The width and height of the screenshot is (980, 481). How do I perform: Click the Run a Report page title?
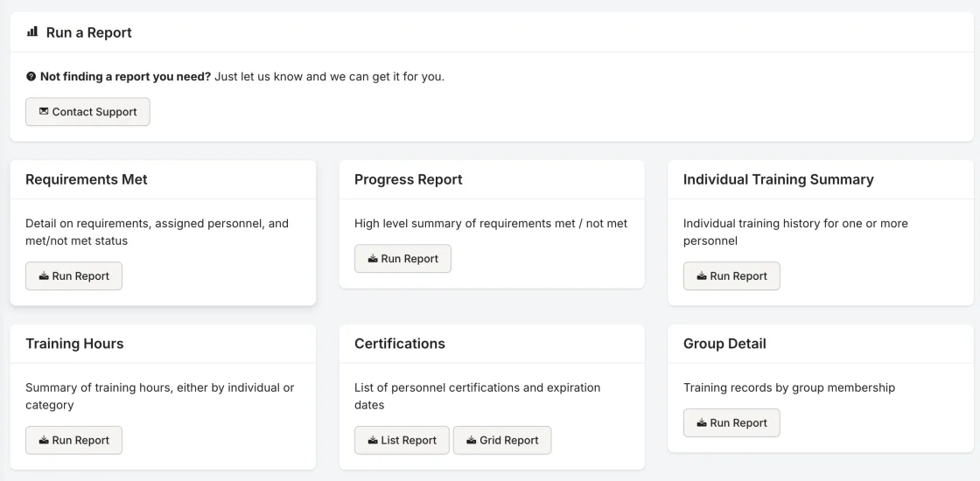(88, 32)
